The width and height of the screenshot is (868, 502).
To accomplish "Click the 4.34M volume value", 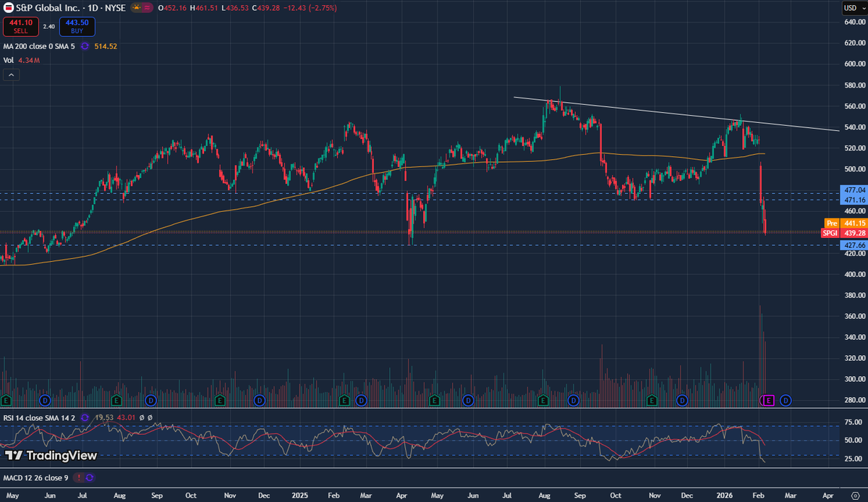I will click(27, 60).
